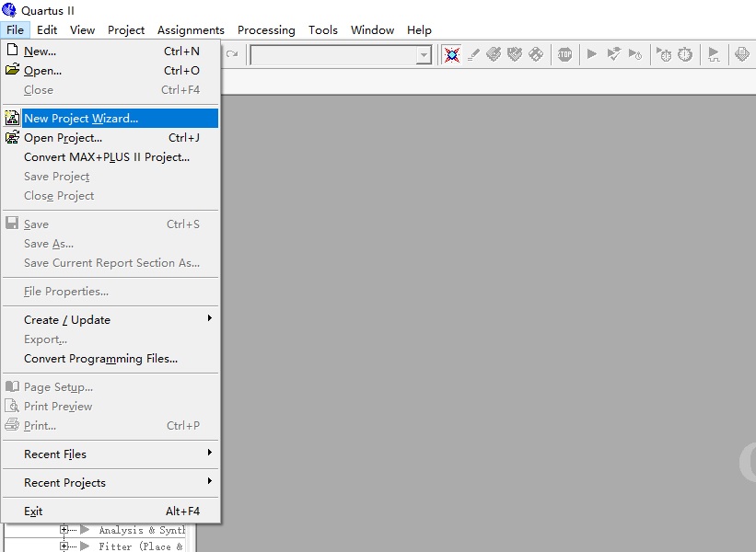
Task: Choose Exit from the File menu
Action: pyautogui.click(x=110, y=511)
